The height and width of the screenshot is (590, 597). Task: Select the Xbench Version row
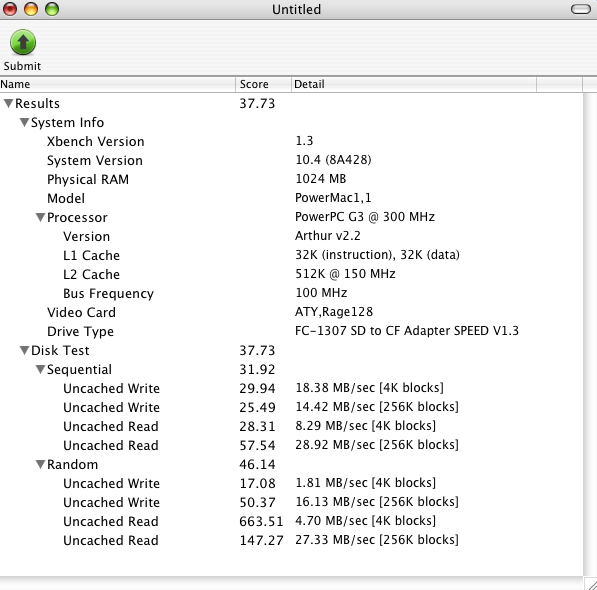pyautogui.click(x=291, y=141)
